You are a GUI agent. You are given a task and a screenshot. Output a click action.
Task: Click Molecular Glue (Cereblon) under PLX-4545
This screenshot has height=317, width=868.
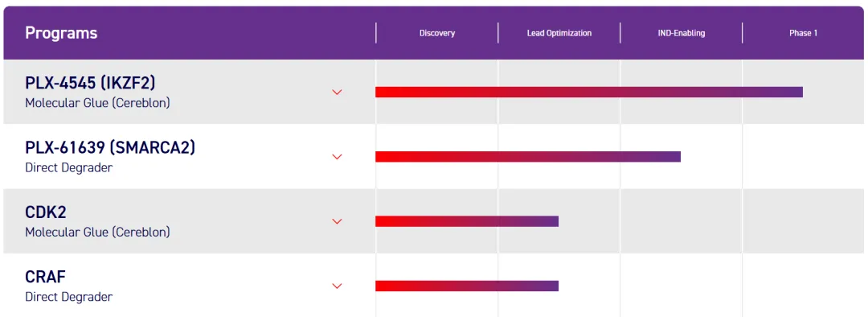point(97,103)
